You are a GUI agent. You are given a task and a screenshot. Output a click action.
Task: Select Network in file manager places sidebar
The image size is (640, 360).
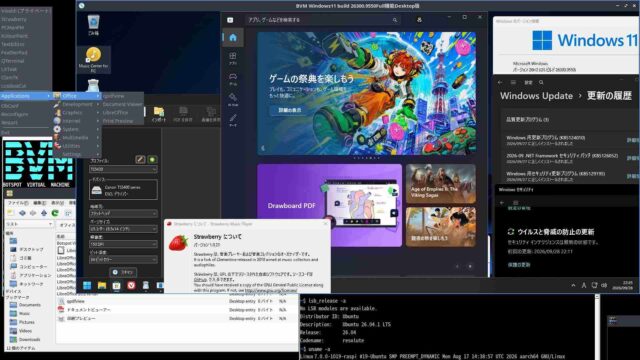[x=27, y=284]
